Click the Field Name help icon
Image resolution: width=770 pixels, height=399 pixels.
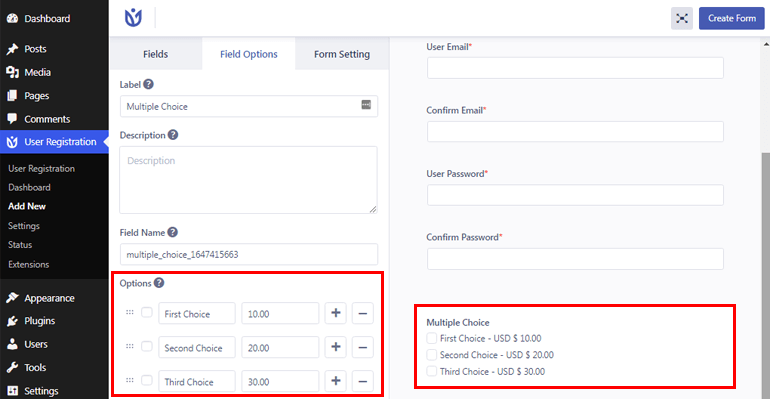[172, 232]
